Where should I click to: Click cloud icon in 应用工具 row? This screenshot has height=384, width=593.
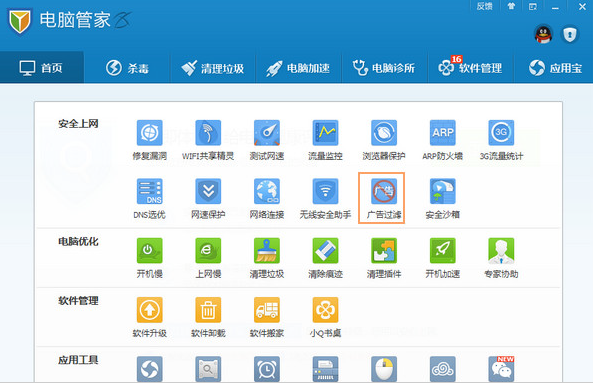click(442, 369)
